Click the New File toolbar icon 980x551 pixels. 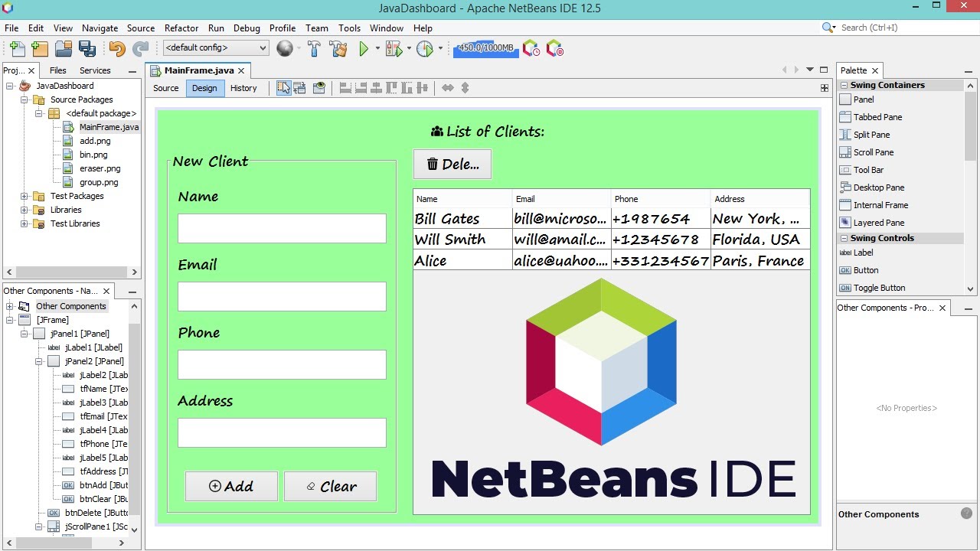pos(16,48)
